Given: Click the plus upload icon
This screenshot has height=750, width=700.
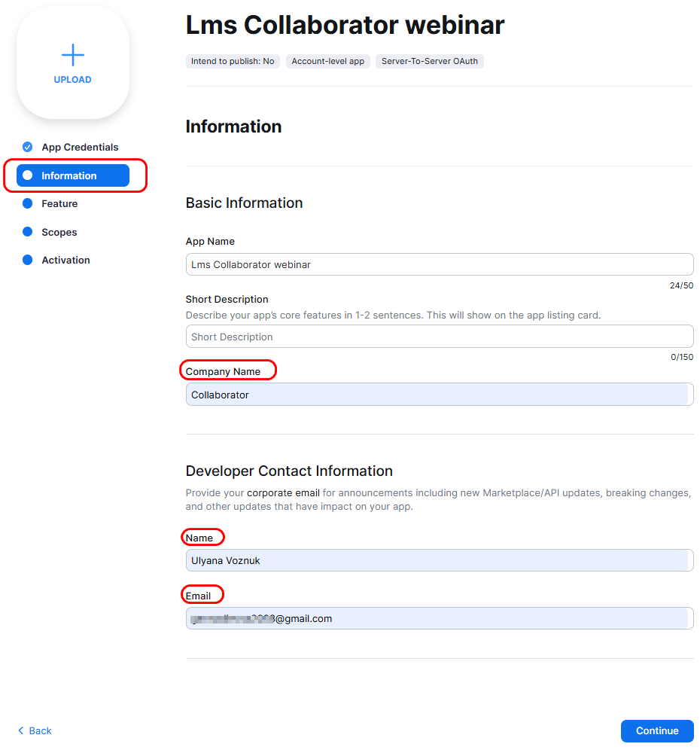Looking at the screenshot, I should point(73,55).
